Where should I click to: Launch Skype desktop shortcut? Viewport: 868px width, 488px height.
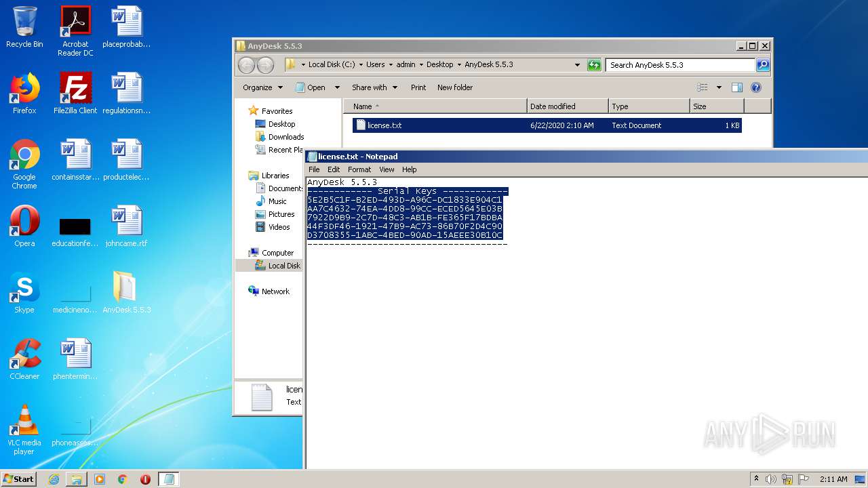click(24, 293)
